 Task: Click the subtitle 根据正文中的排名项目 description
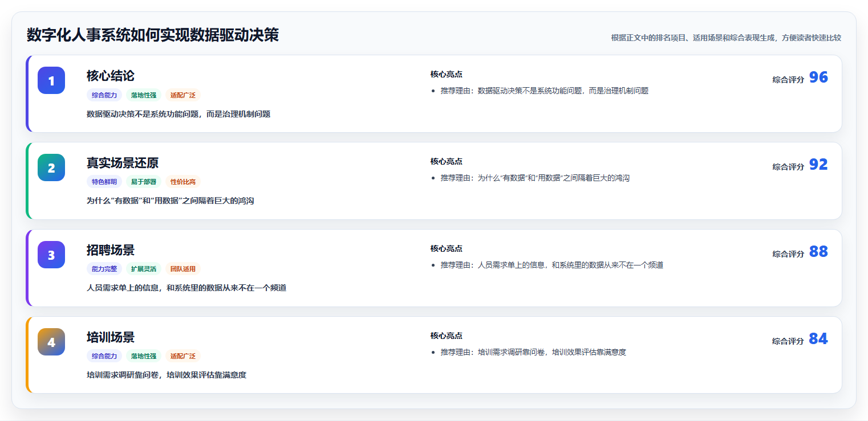tap(726, 38)
